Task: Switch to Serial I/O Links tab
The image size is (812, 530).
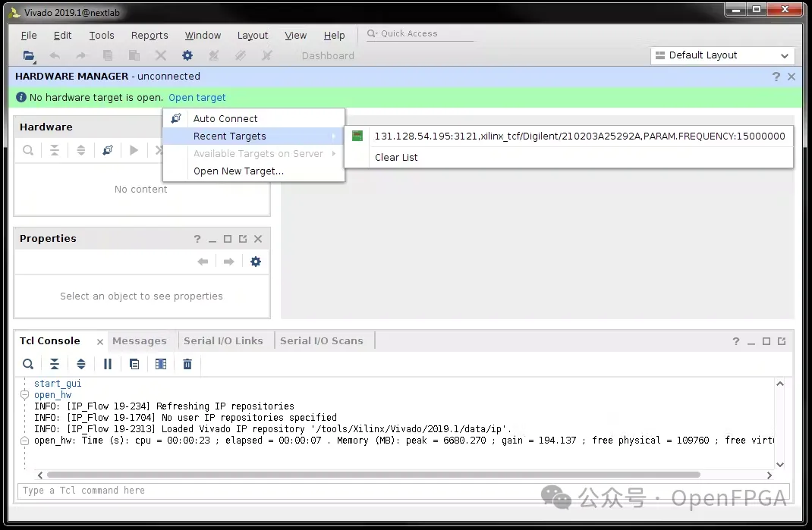Action: click(223, 340)
